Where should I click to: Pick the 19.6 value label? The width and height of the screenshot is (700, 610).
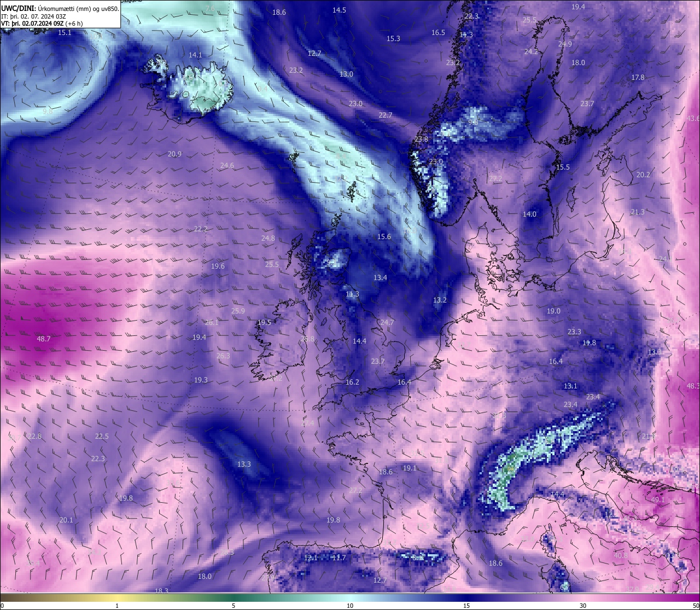(x=218, y=266)
